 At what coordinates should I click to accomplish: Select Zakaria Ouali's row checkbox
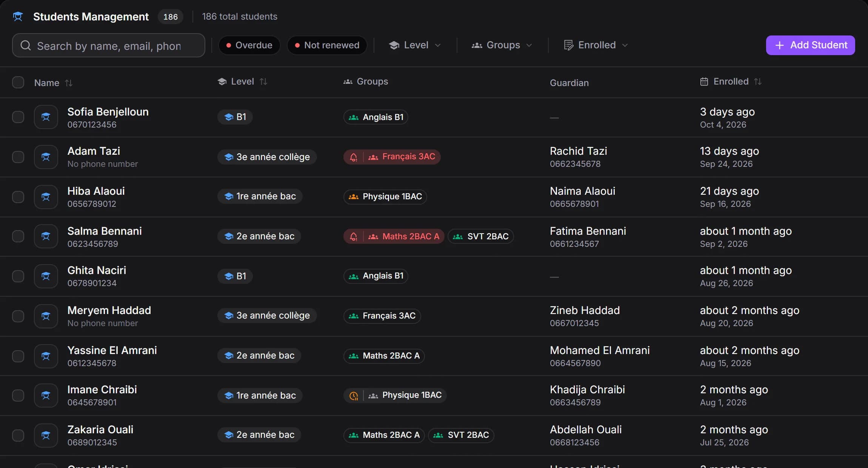18,435
